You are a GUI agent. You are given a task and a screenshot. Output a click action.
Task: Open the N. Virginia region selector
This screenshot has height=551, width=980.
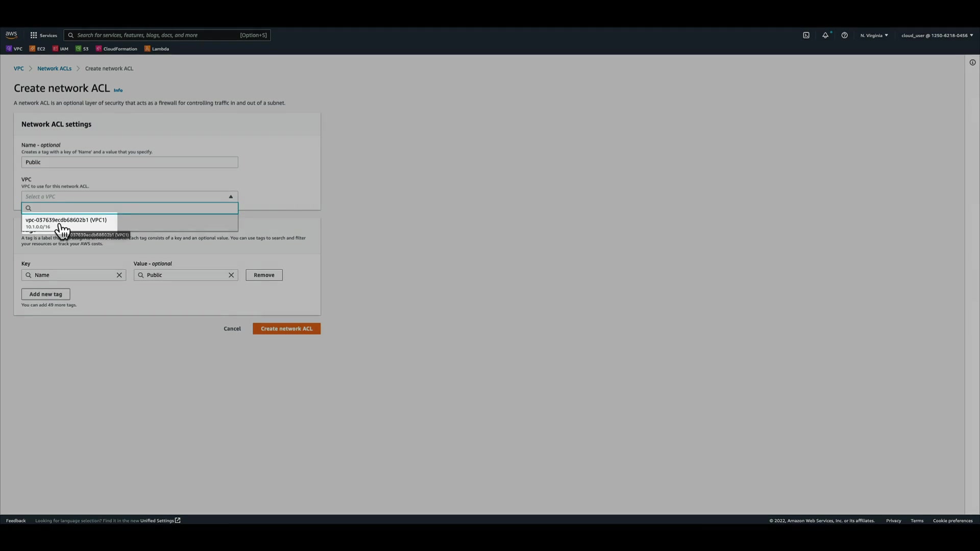pyautogui.click(x=874, y=35)
